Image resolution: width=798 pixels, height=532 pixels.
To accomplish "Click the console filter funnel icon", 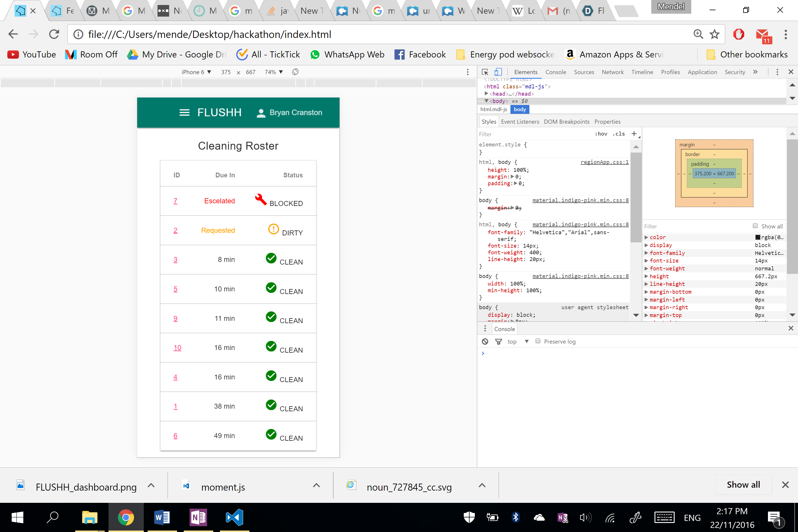I will (498, 341).
